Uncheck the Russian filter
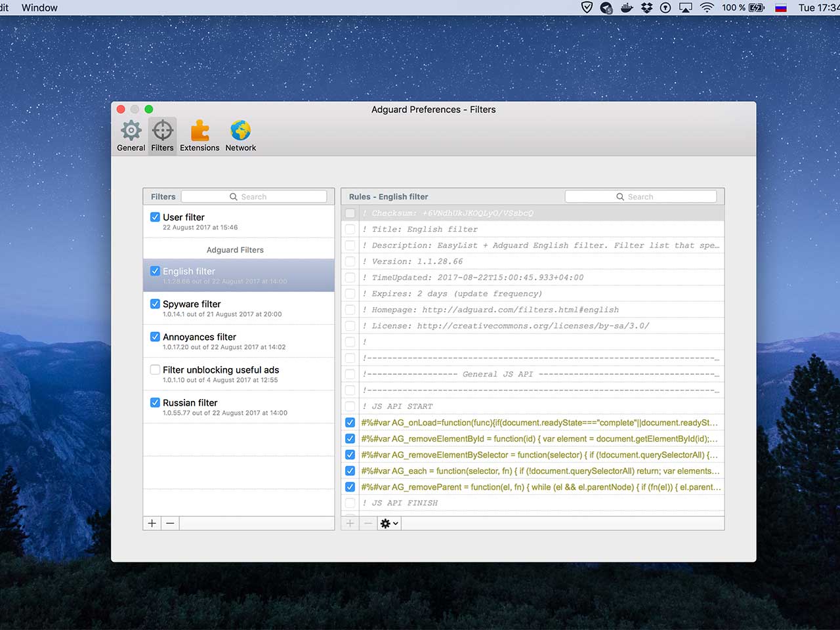Viewport: 840px width, 630px height. click(155, 402)
